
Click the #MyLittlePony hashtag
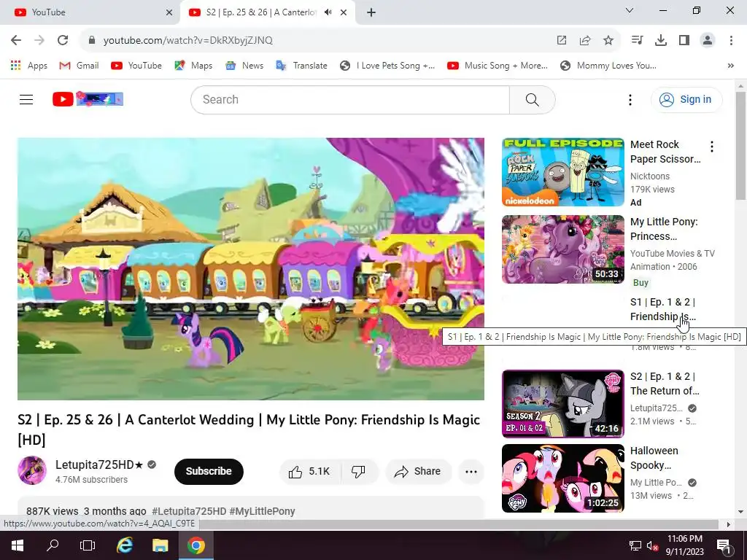coord(262,511)
